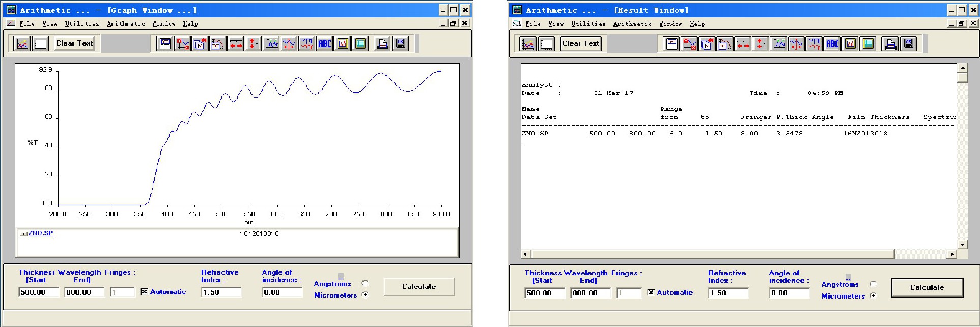The image size is (980, 327).
Task: Click the ABC text icon in Result Window toolbar
Action: [832, 44]
